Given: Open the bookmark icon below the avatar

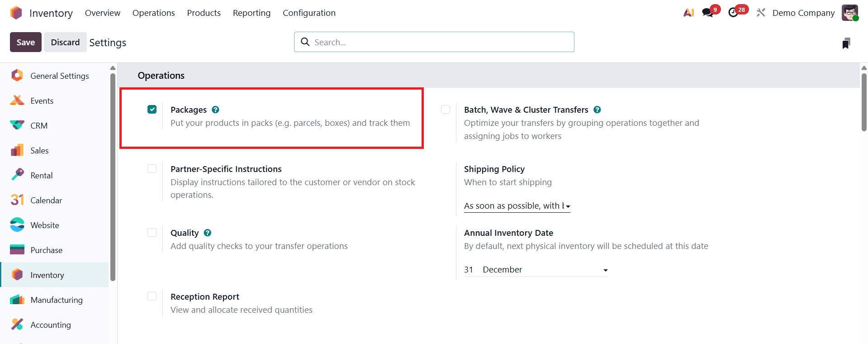Looking at the screenshot, I should click(x=846, y=43).
